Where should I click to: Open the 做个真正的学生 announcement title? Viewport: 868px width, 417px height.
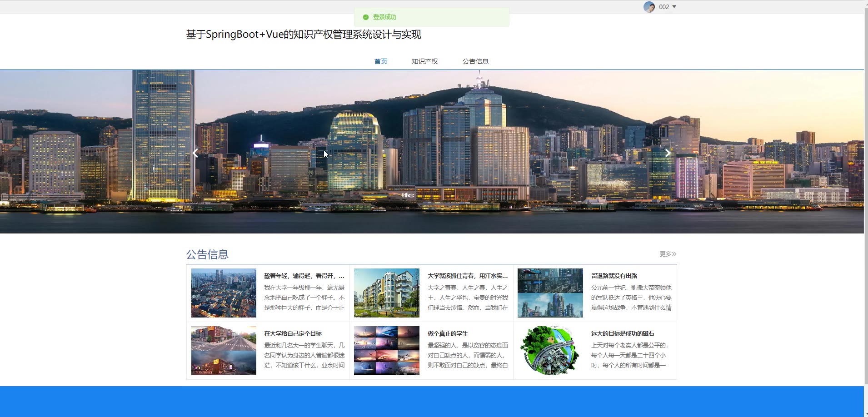click(448, 333)
